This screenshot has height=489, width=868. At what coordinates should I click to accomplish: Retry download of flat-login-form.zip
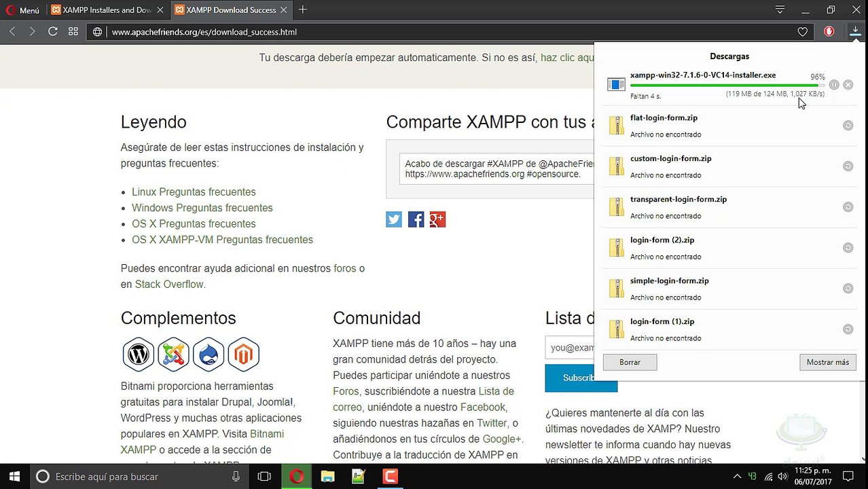tap(848, 126)
